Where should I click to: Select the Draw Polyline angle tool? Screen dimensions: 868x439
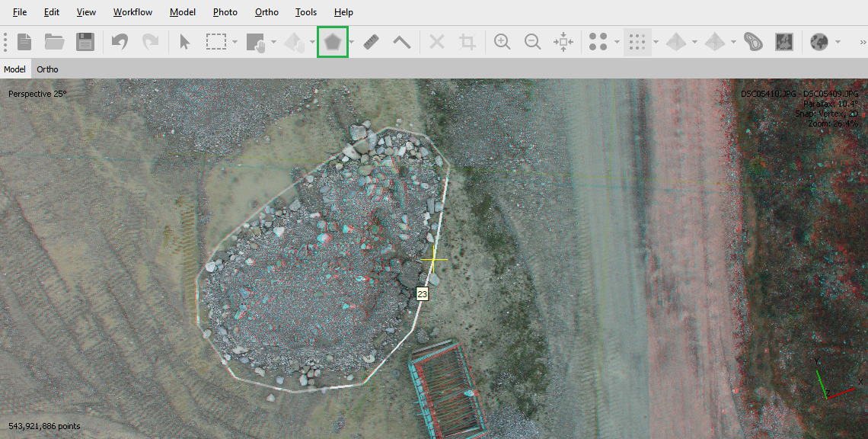pos(401,42)
